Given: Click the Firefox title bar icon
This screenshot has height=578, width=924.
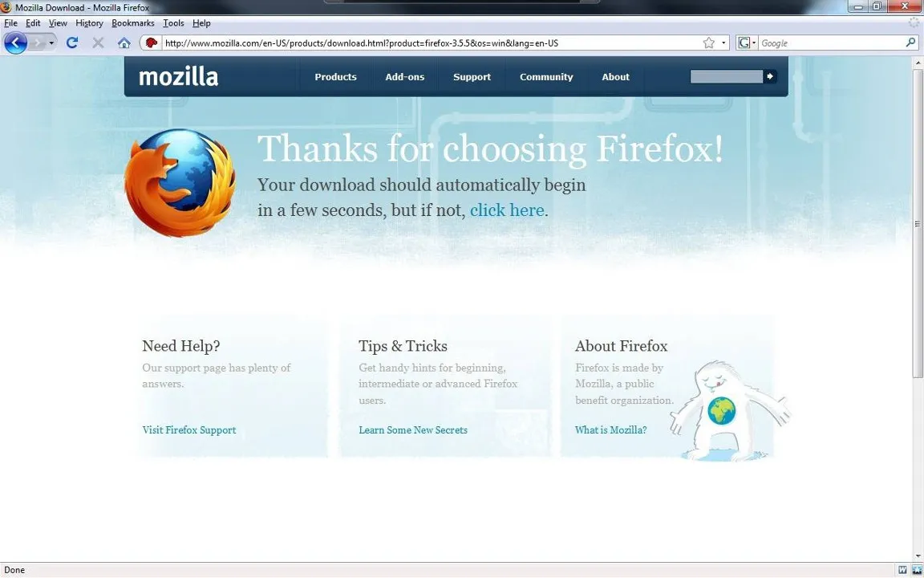Looking at the screenshot, I should tap(6, 7).
